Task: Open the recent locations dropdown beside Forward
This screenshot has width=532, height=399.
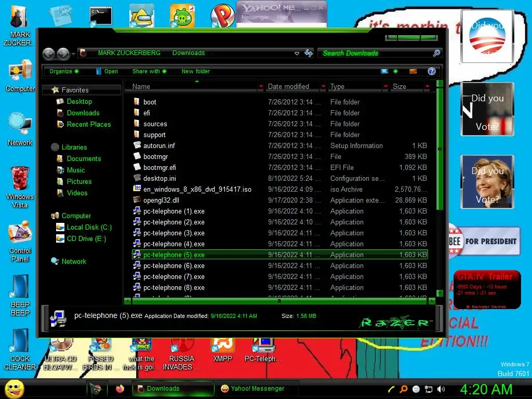Action: pos(73,54)
